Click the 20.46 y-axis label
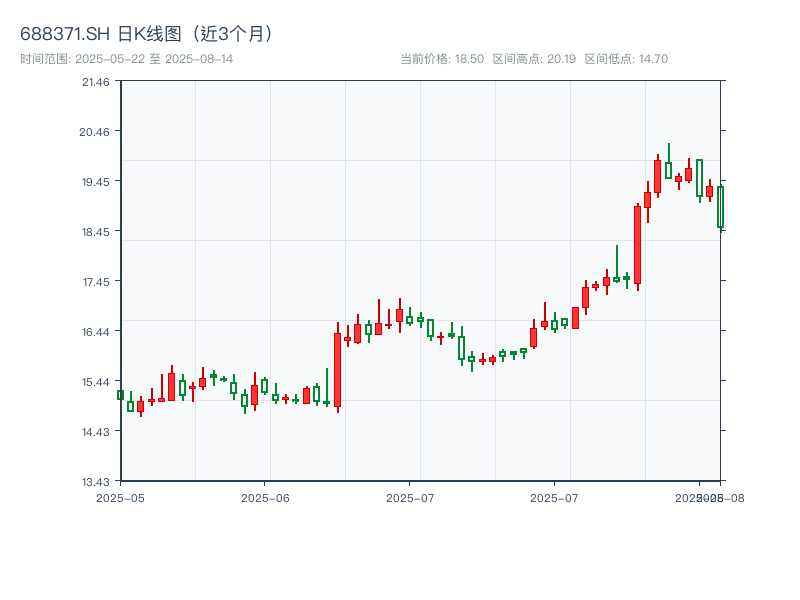 click(x=95, y=131)
